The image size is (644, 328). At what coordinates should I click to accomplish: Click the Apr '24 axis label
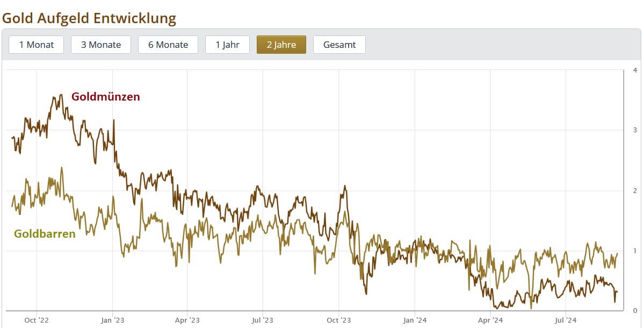(x=490, y=320)
